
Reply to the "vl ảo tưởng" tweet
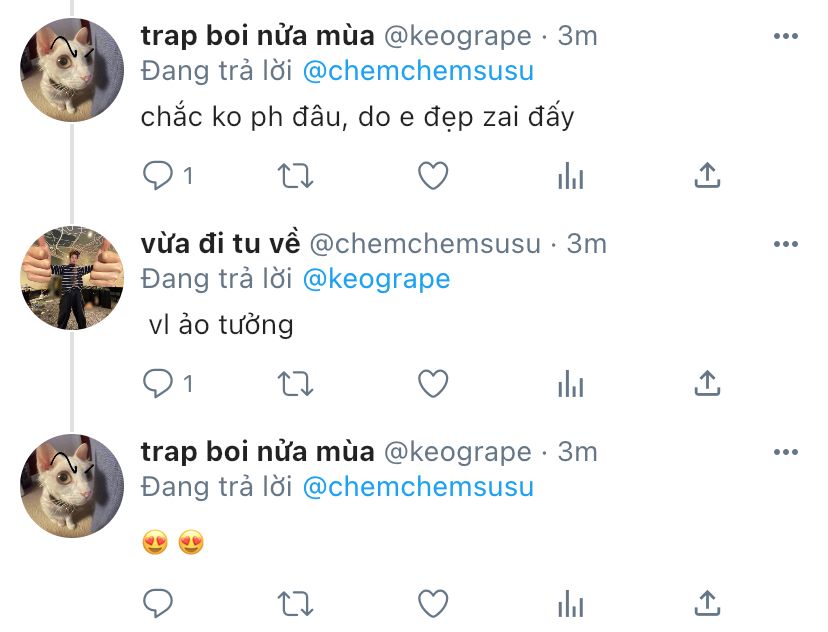[159, 383]
